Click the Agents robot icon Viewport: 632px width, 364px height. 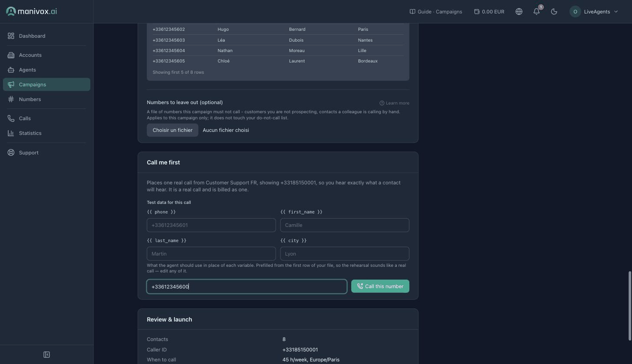pos(11,70)
